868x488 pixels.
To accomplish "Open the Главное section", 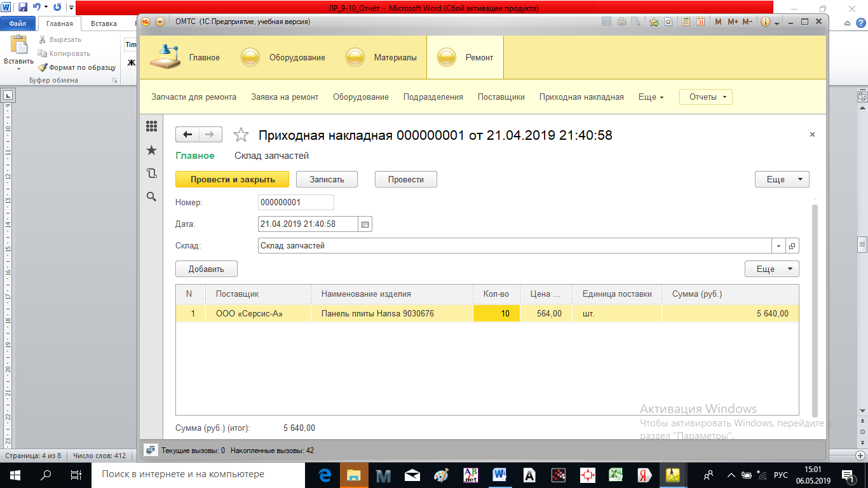I will 185,57.
